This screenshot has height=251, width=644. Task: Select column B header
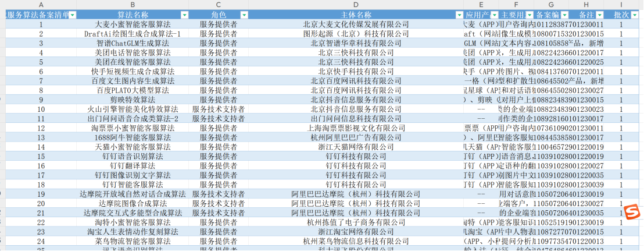[x=133, y=5]
